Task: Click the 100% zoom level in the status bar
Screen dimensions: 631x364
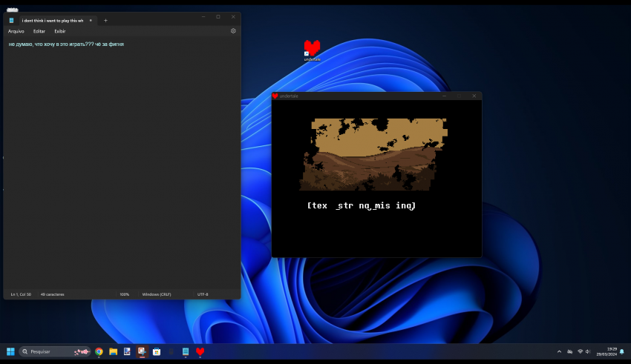Action: pos(125,294)
